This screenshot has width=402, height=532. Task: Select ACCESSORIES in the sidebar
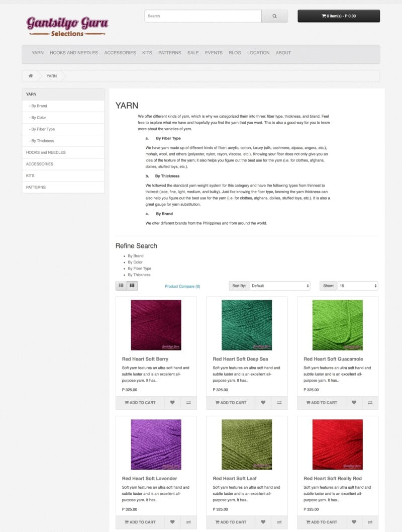63,164
